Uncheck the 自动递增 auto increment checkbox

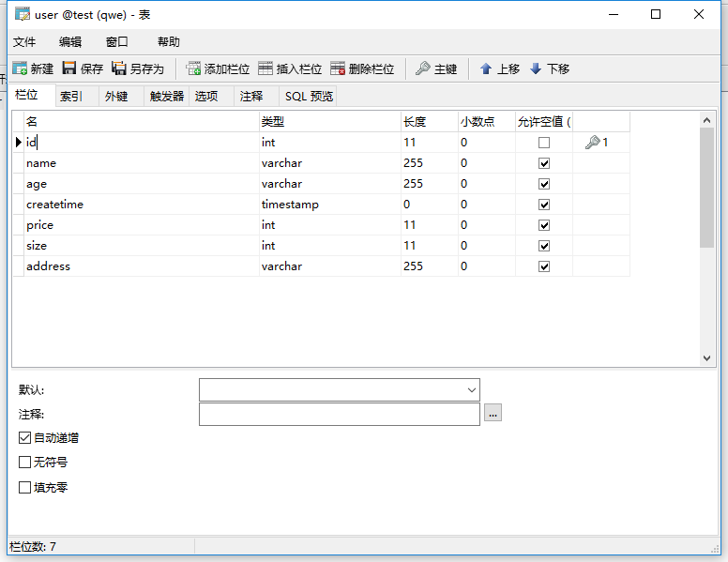[x=25, y=438]
